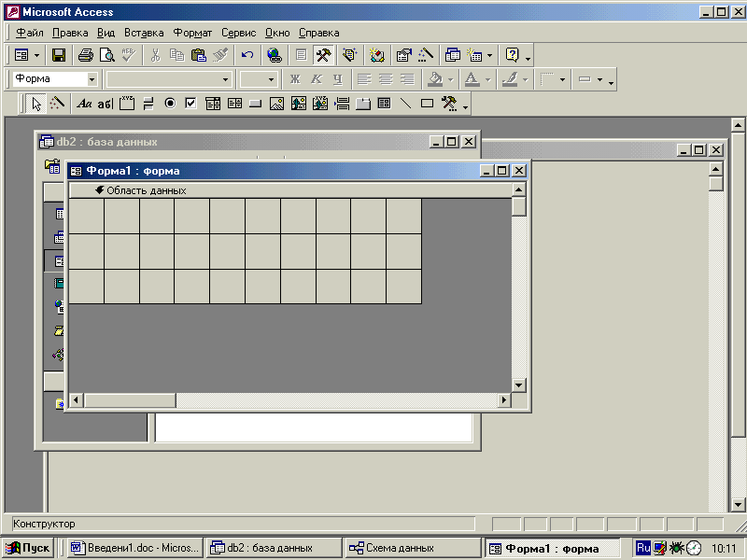Screen dimensions: 747x560
Task: Open the Правка menu
Action: click(x=70, y=33)
